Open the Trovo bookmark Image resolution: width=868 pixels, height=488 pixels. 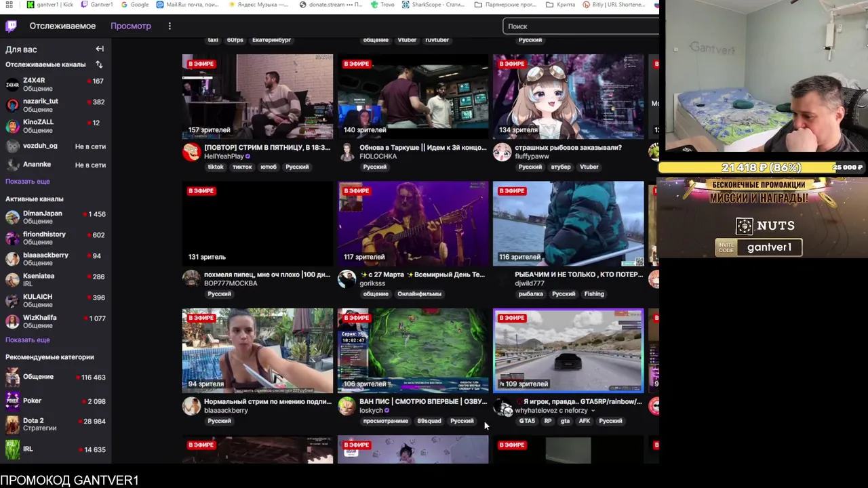(382, 5)
